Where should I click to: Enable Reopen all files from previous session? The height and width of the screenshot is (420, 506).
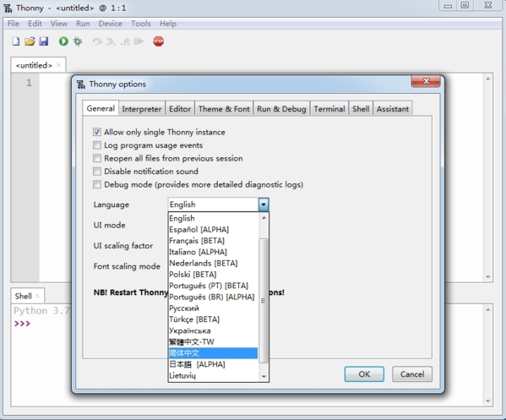(x=97, y=158)
